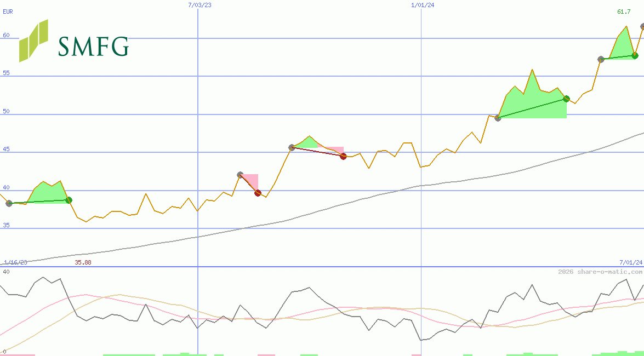Click the green exit dot near the 40 level
This screenshot has height=356, width=644.
click(68, 200)
